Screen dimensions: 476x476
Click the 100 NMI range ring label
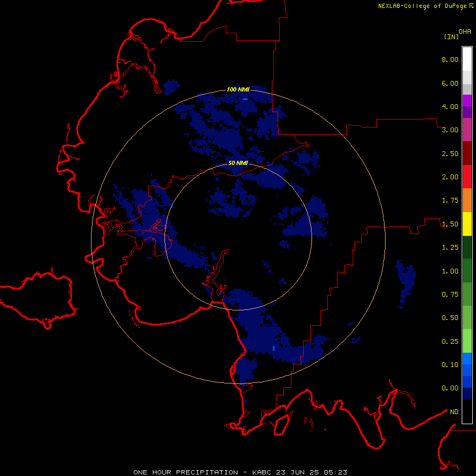pos(238,89)
